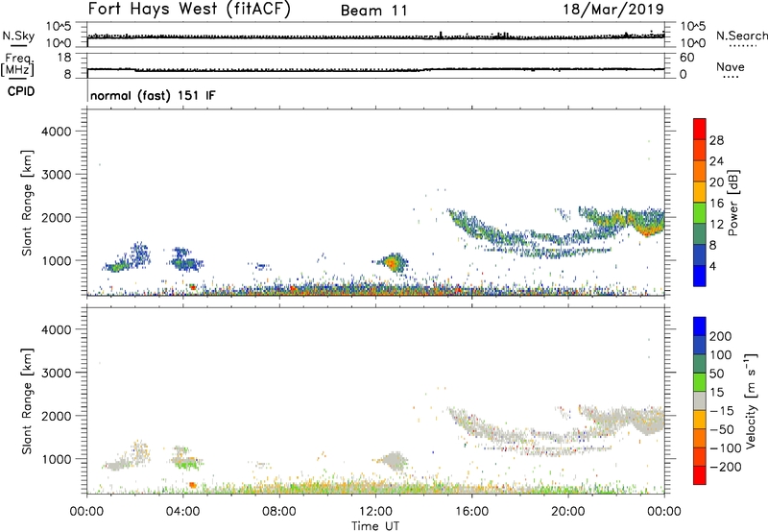
Task: Click the "10^5" tick left of noise panel
Action: (x=59, y=26)
